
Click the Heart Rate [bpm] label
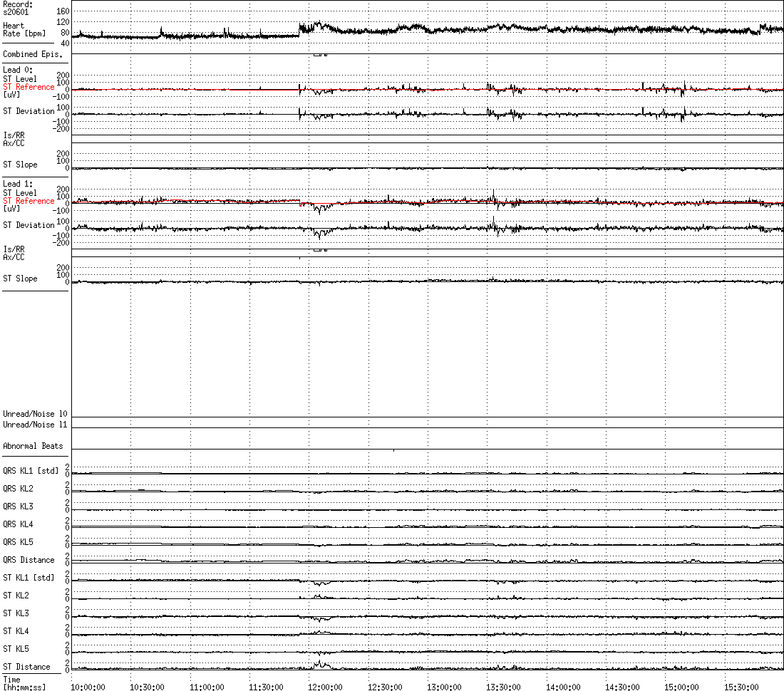click(x=24, y=29)
